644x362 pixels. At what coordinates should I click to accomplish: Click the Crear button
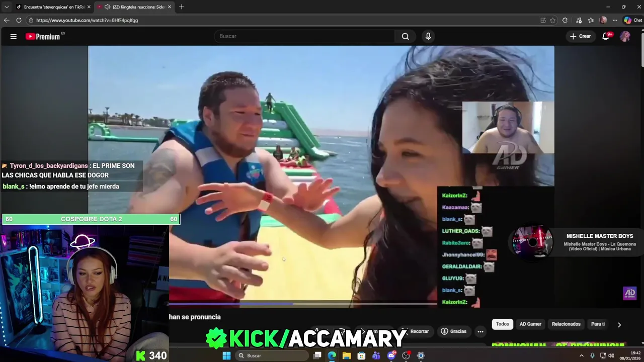[580, 36]
